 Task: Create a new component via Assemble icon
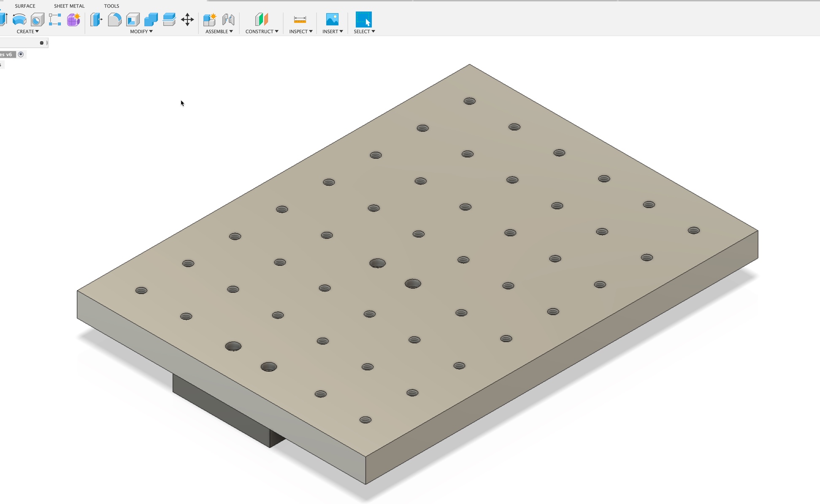209,19
